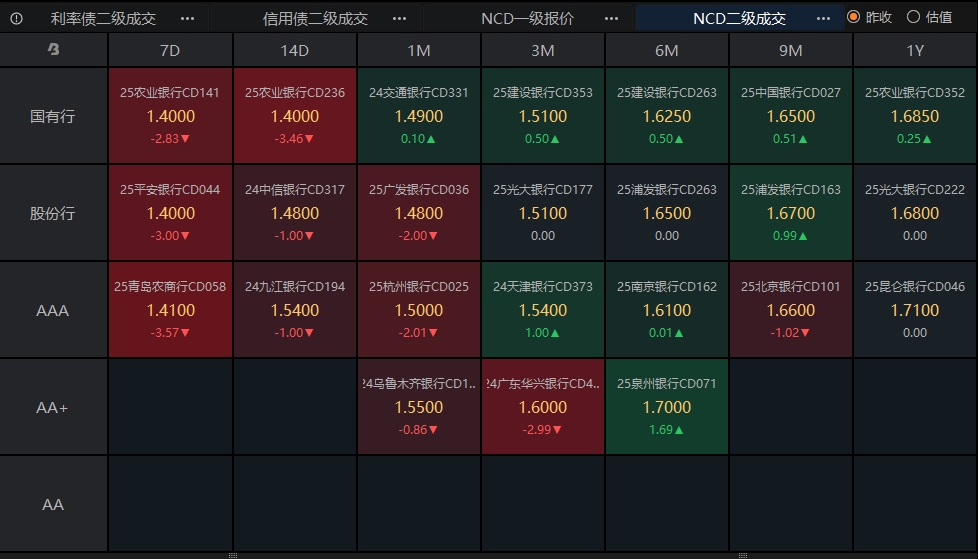The image size is (978, 559).
Task: Open the 25广发银行CD036 cell
Action: click(x=419, y=213)
